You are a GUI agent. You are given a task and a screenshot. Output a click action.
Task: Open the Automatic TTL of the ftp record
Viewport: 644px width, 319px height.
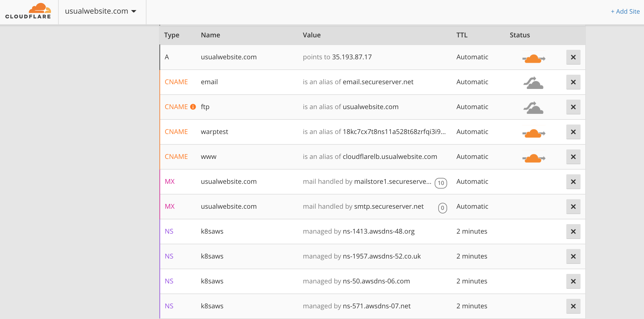pos(472,107)
